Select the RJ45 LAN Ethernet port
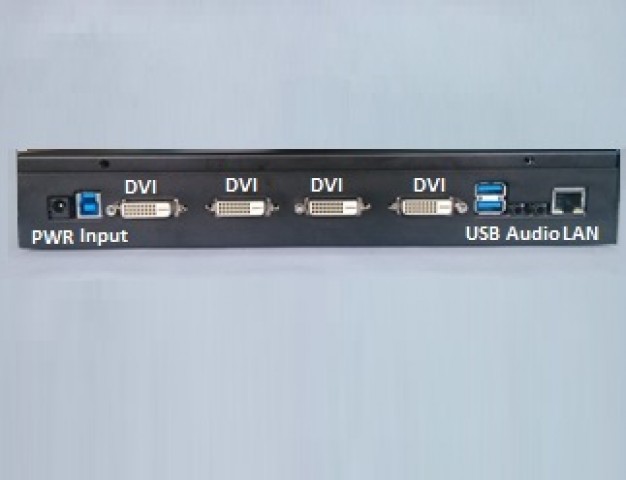Screen dimensions: 626x480 tap(569, 201)
